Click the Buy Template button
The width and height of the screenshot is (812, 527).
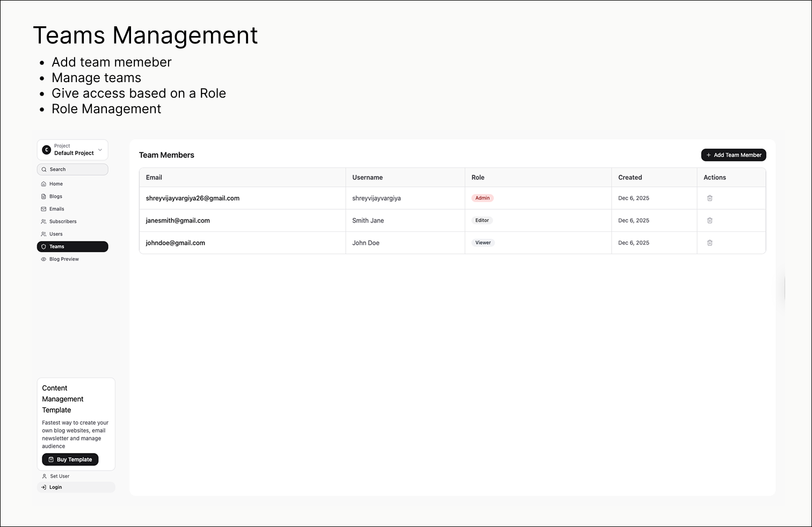click(x=70, y=459)
